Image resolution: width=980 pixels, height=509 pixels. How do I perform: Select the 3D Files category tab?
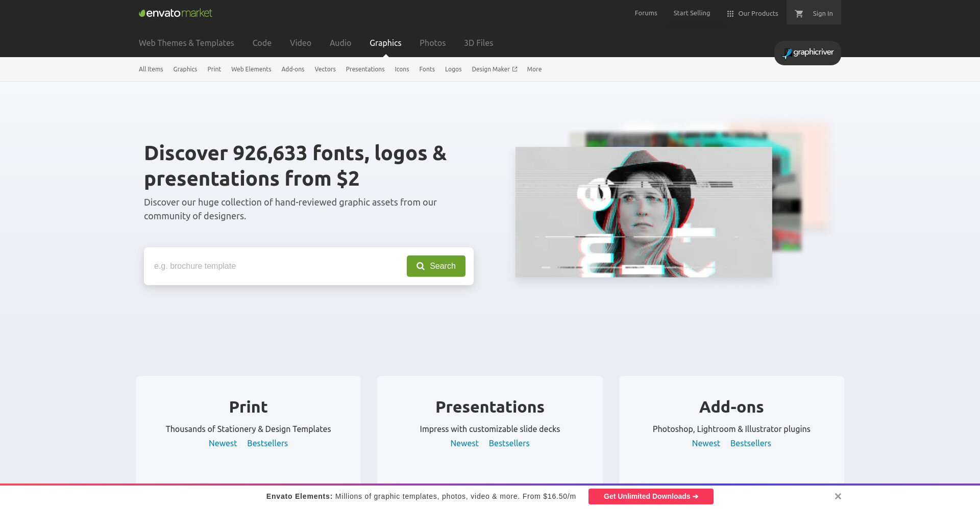[478, 43]
